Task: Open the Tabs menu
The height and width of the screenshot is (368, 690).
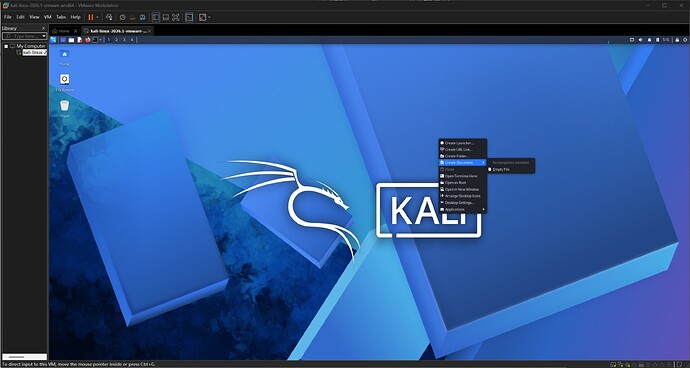Action: click(61, 17)
